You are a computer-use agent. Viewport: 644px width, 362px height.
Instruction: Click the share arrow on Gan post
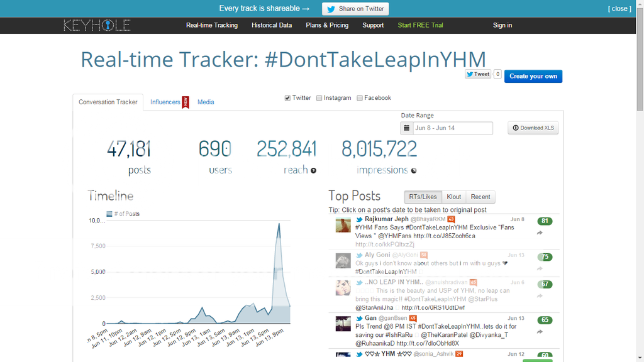click(x=540, y=332)
